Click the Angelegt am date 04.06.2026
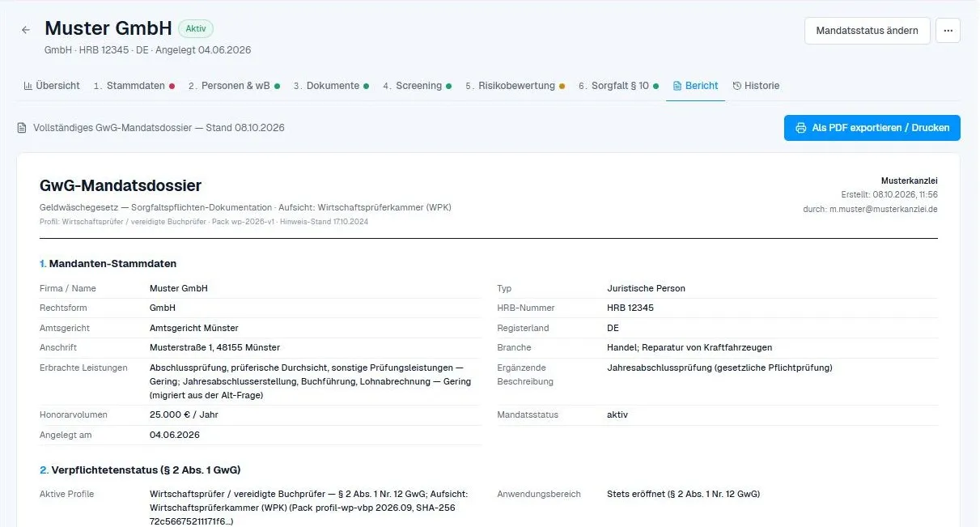980x527 pixels. (x=174, y=435)
